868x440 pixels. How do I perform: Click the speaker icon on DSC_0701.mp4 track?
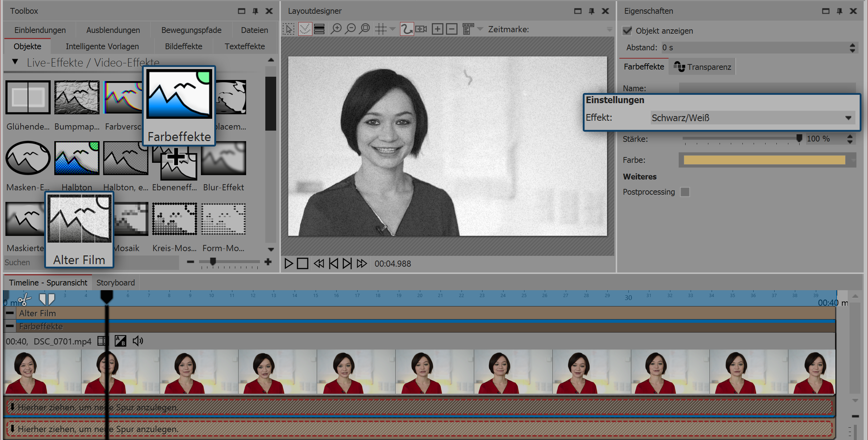coord(138,341)
